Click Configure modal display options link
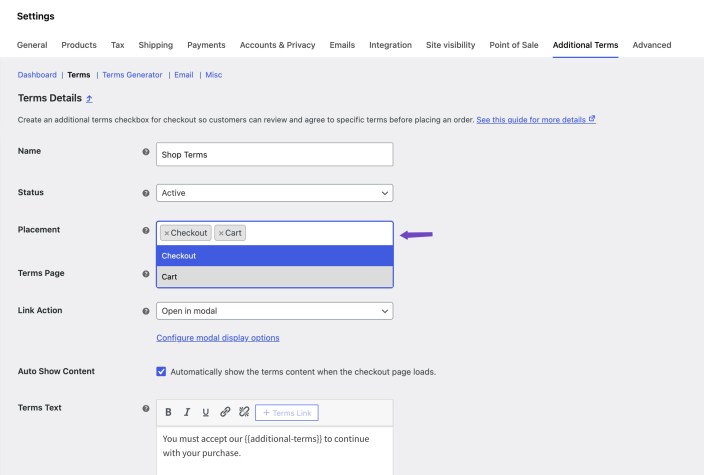This screenshot has width=704, height=475. pos(218,338)
